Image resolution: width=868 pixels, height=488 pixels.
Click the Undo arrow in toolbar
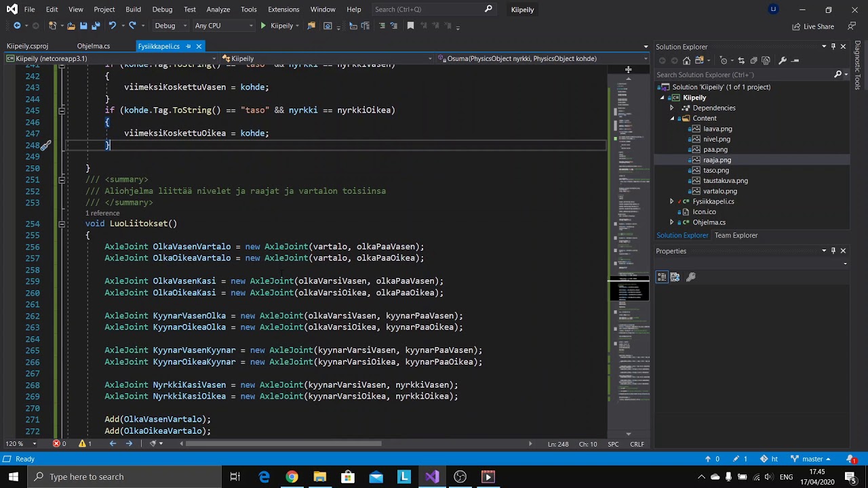tap(112, 26)
